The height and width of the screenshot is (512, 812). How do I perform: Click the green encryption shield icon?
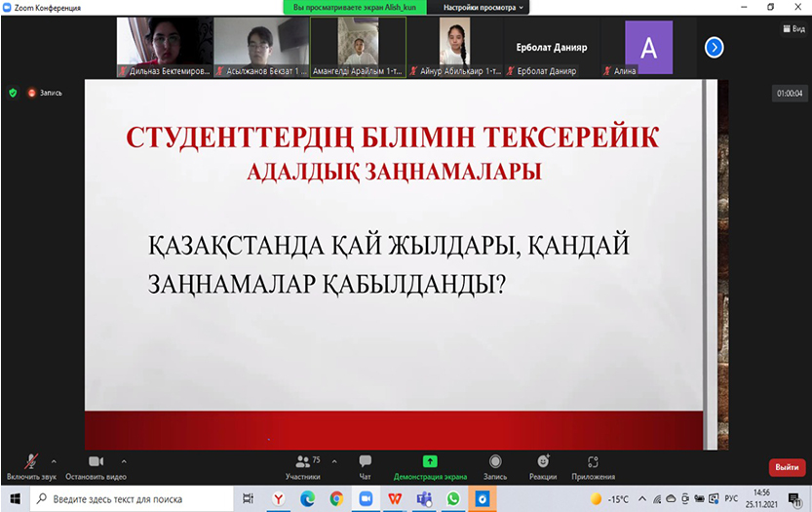point(13,93)
